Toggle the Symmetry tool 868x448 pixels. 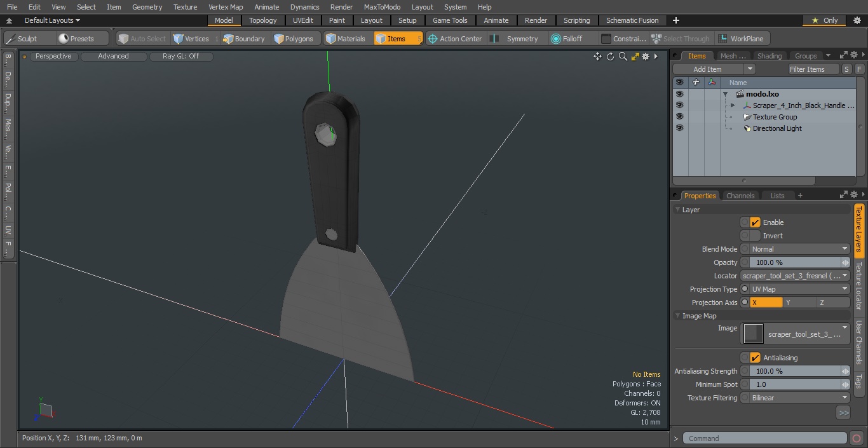pyautogui.click(x=517, y=39)
